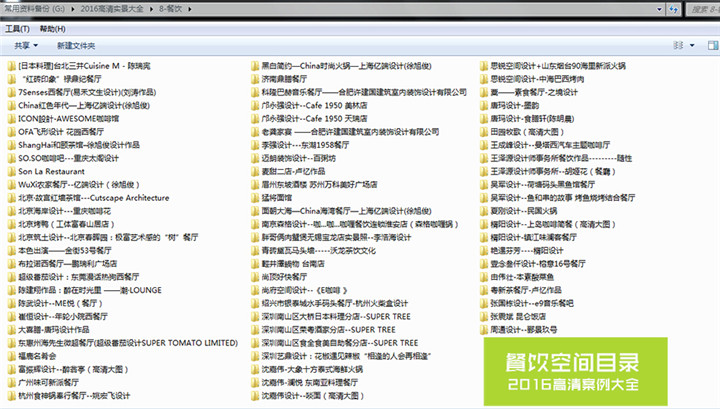
Task: Open the view options dropdown arrow
Action: 692,45
